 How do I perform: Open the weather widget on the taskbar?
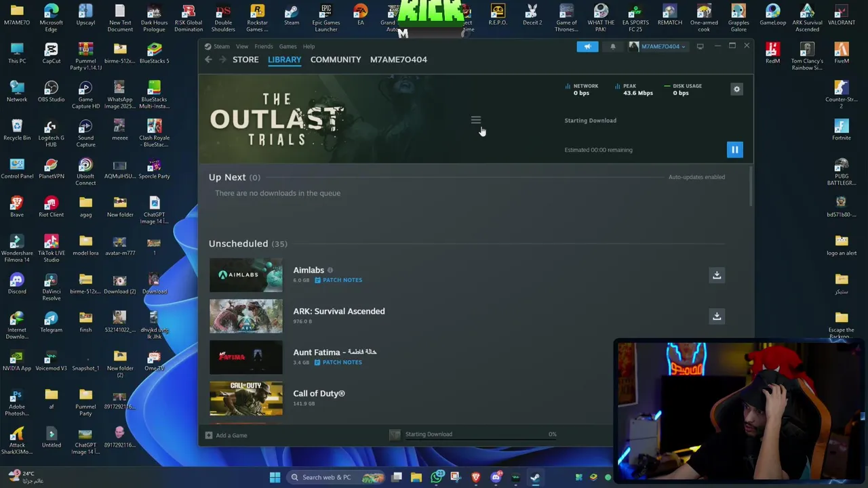(26, 476)
